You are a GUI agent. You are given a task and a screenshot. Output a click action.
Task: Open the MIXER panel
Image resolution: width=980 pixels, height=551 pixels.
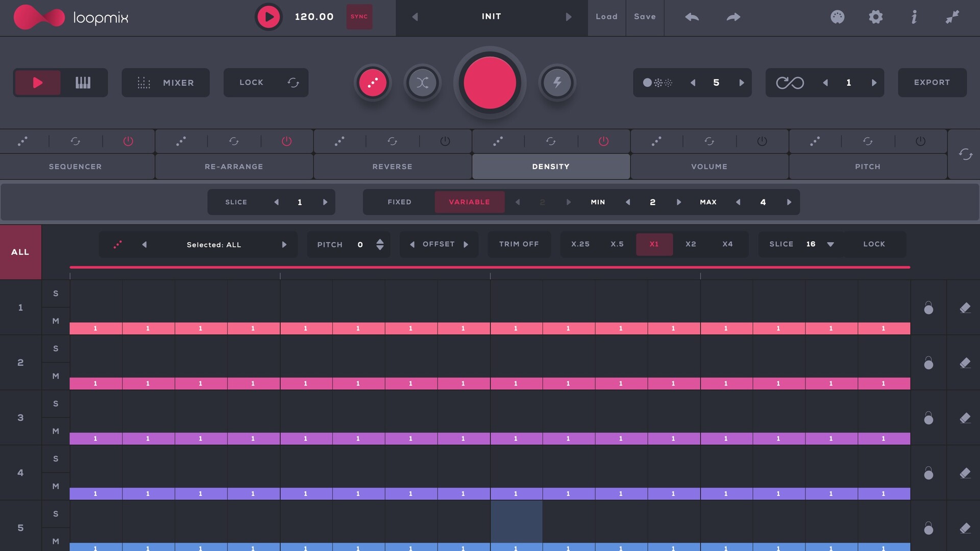[165, 83]
